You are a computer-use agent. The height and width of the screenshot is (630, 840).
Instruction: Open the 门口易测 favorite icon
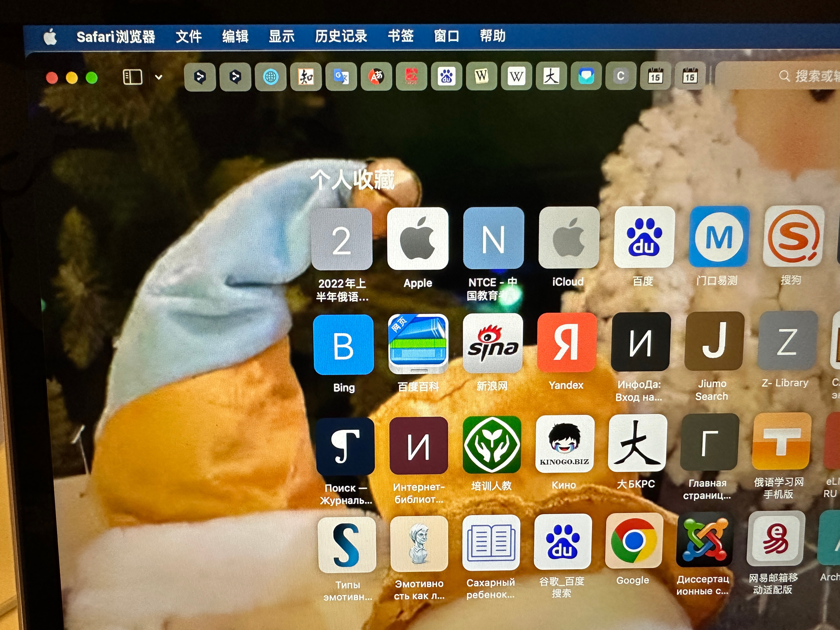(x=719, y=237)
